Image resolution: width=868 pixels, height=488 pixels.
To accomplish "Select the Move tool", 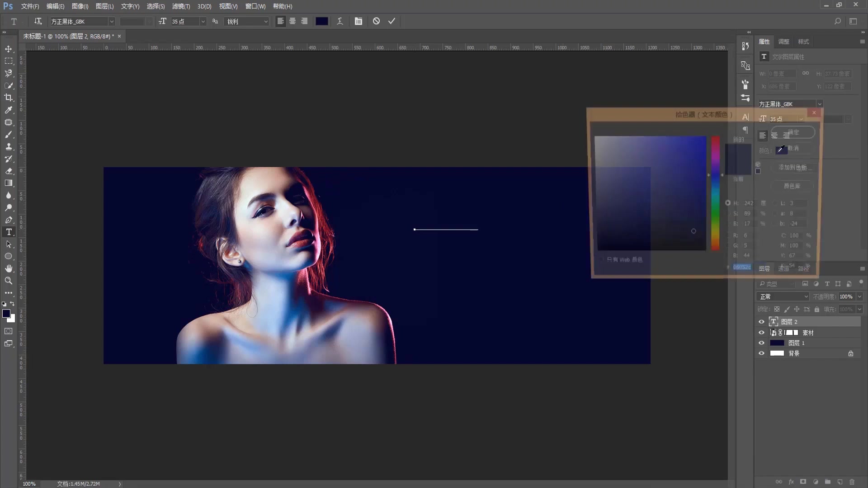I will (9, 49).
